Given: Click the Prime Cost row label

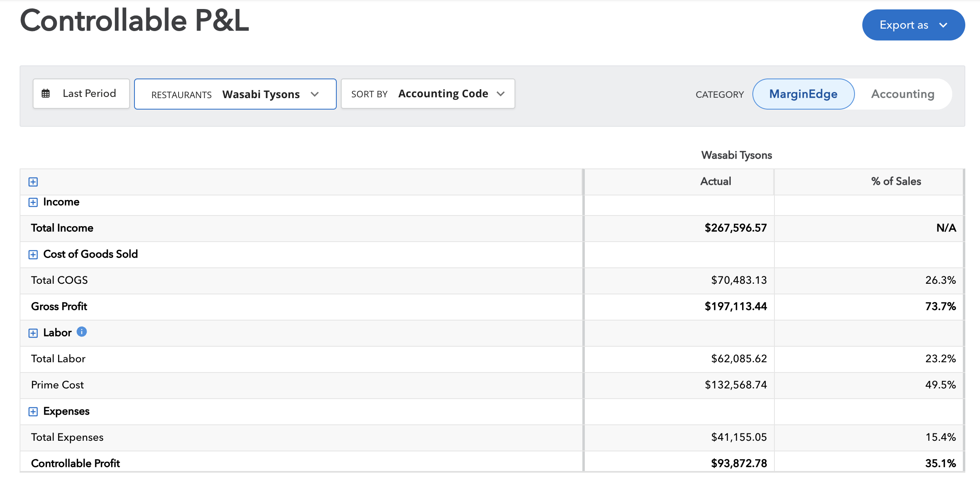Looking at the screenshot, I should pos(57,385).
